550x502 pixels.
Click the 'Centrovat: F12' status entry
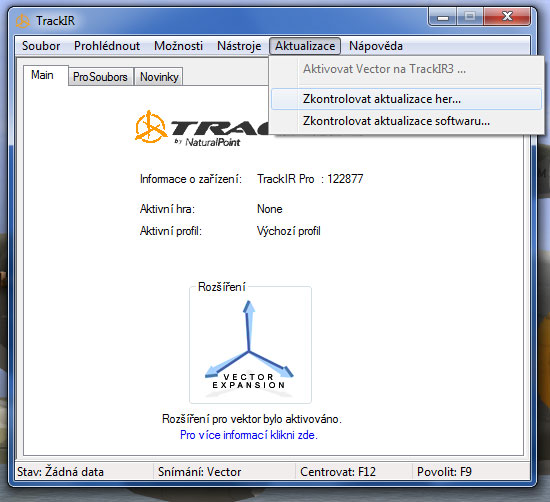pos(338,472)
